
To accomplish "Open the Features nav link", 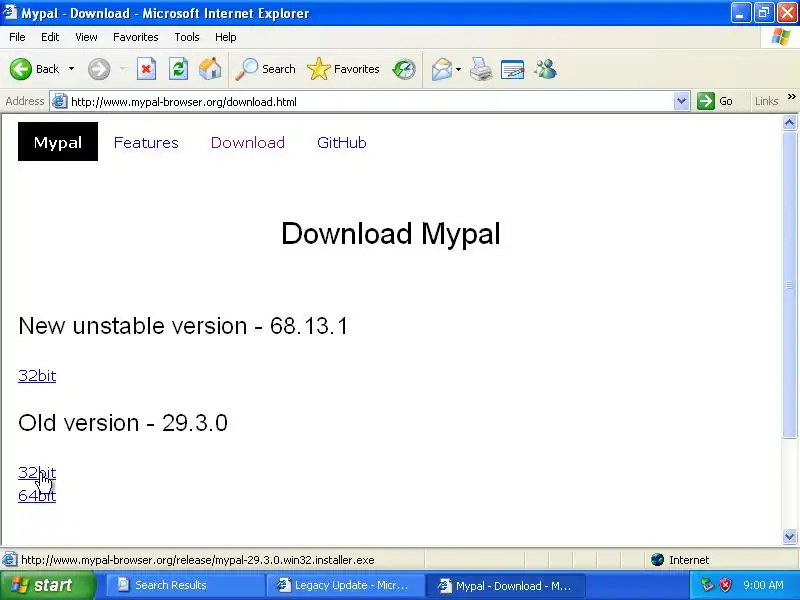I will pos(146,142).
